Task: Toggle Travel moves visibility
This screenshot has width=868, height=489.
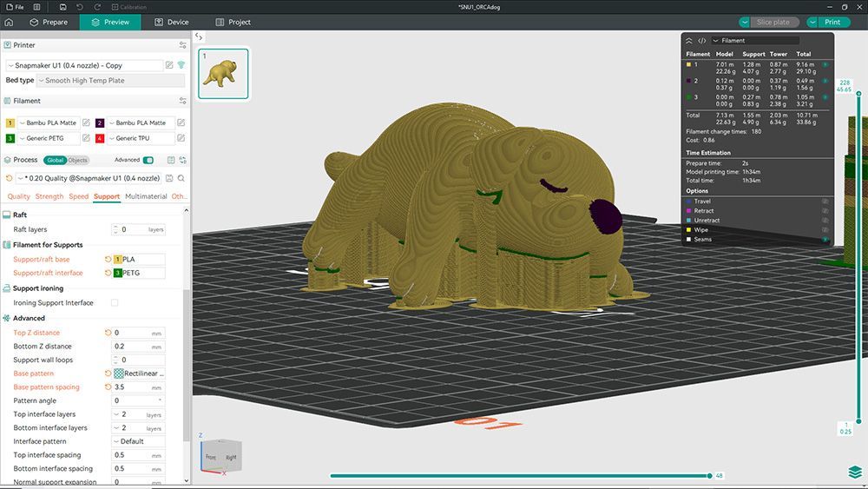Action: pyautogui.click(x=825, y=202)
